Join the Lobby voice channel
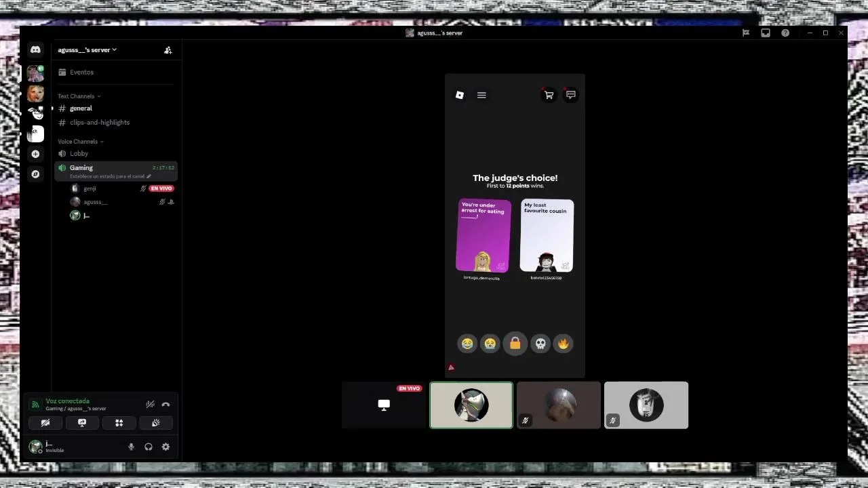This screenshot has width=868, height=488. pos(115,154)
